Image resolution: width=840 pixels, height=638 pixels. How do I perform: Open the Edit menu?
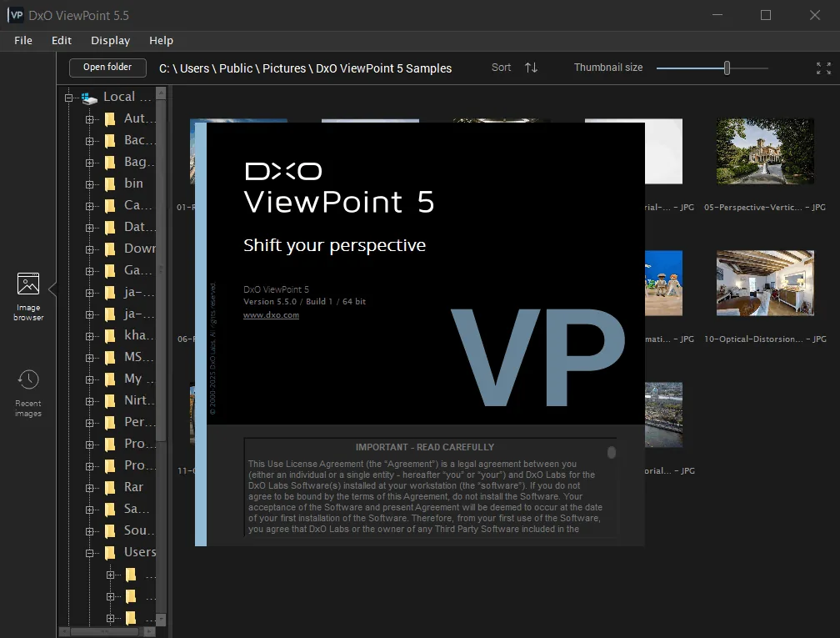click(x=62, y=41)
